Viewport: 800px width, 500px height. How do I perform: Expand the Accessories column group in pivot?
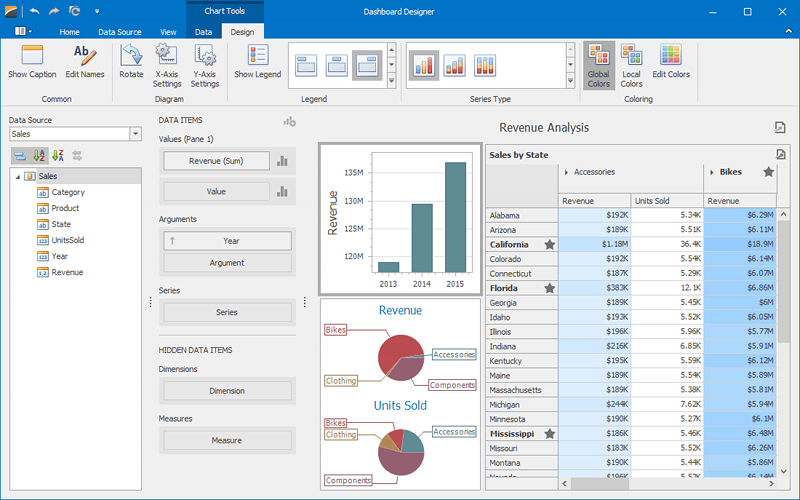point(567,172)
